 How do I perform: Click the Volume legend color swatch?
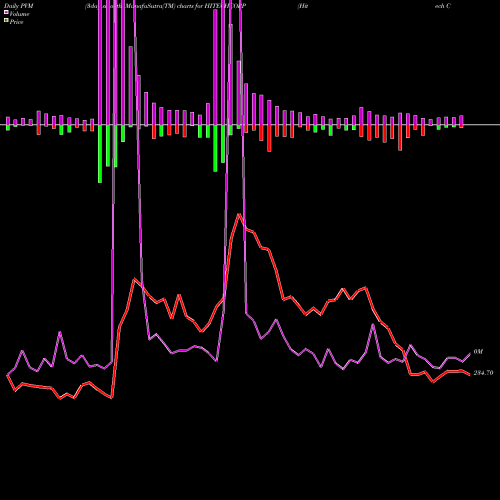pos(6,12)
